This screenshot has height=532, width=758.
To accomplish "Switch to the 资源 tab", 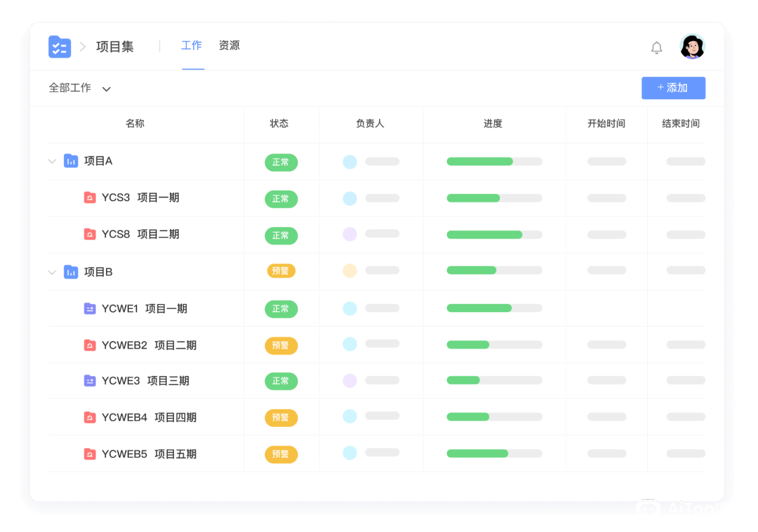I will [229, 46].
